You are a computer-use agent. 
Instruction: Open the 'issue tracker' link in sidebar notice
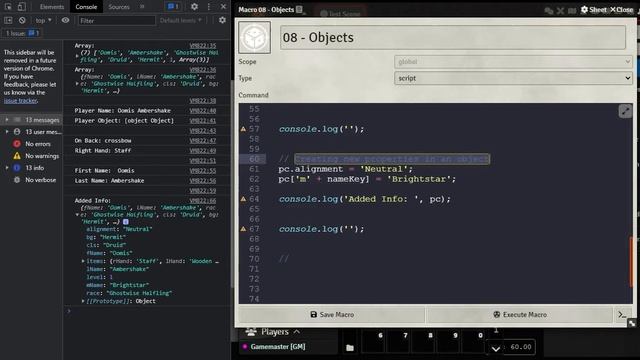tap(20, 100)
